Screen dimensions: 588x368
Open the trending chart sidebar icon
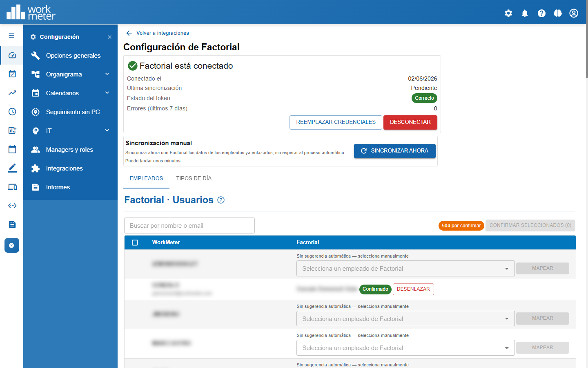coord(12,93)
